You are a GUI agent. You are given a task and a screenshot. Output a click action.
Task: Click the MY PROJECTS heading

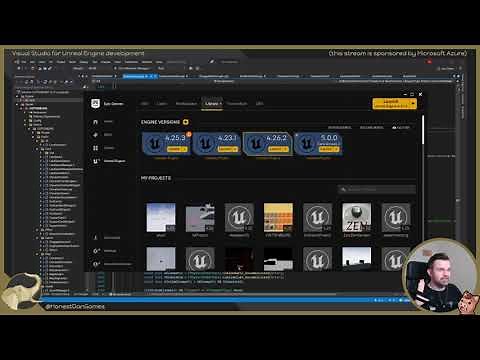pos(156,178)
